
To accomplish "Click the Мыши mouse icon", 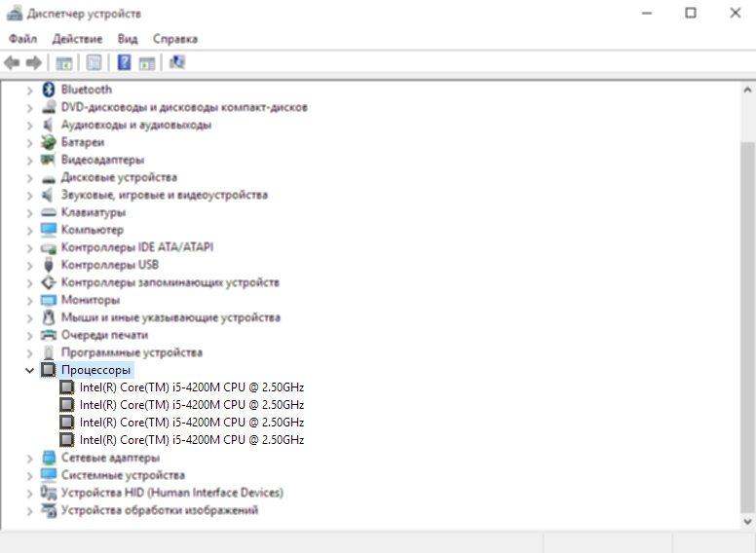I will coord(48,317).
